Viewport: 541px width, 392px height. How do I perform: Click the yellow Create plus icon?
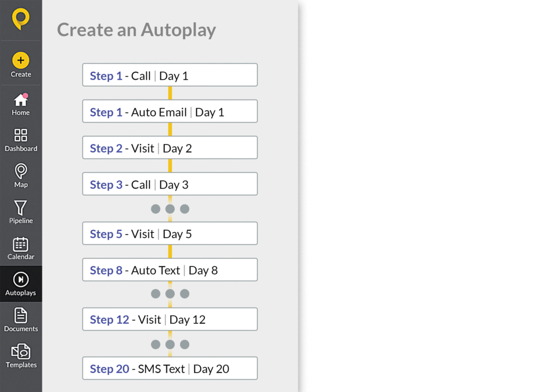coord(21,60)
